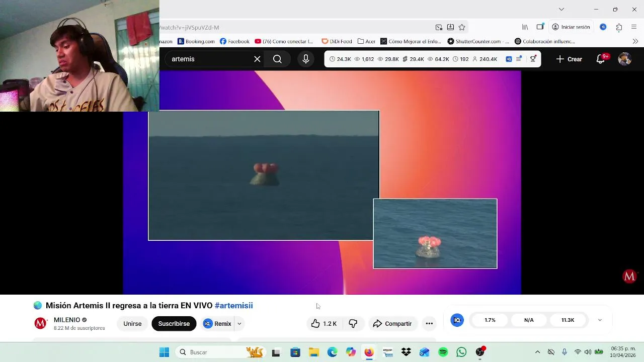Image resolution: width=644 pixels, height=362 pixels.
Task: Open the Facebook bookmark
Action: (234, 41)
